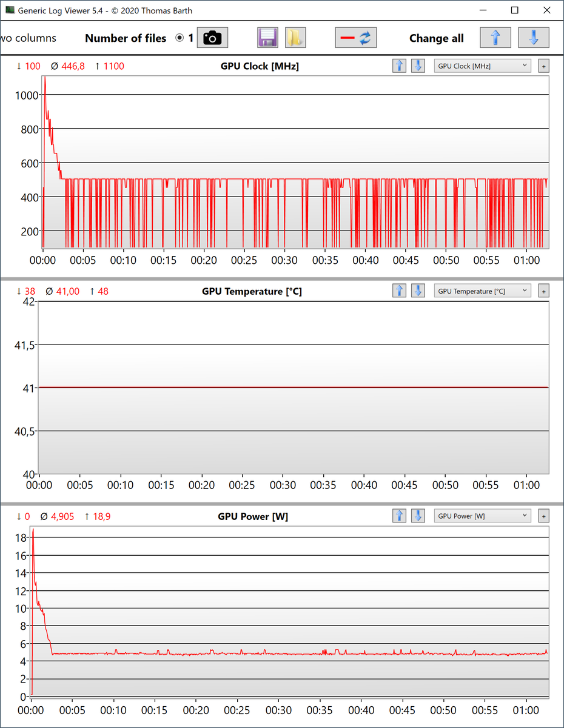564x728 pixels.
Task: Click plus button in GPU Clock panel
Action: point(544,66)
